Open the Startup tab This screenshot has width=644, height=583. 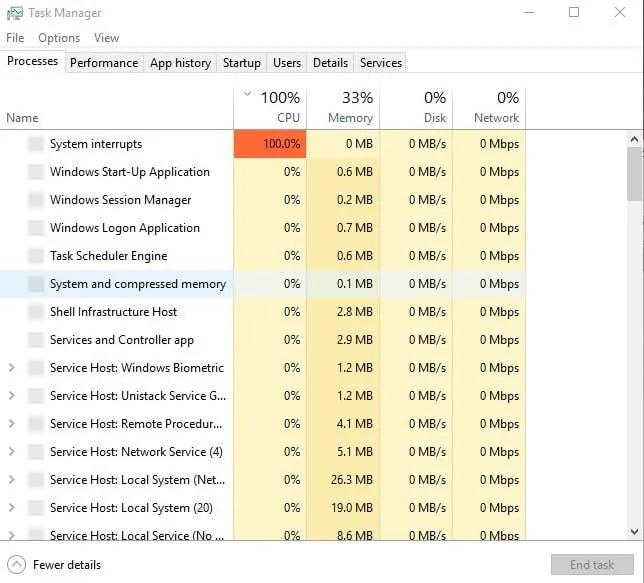pyautogui.click(x=241, y=62)
